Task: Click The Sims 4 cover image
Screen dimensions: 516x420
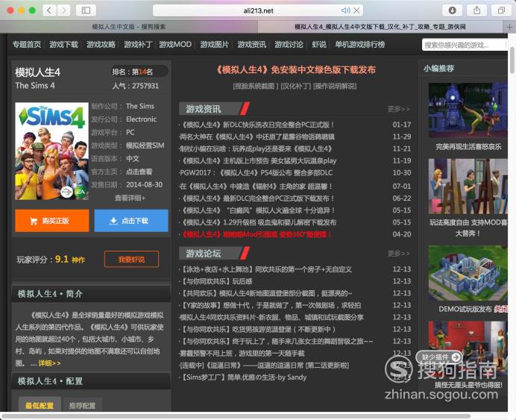Action: (x=51, y=151)
